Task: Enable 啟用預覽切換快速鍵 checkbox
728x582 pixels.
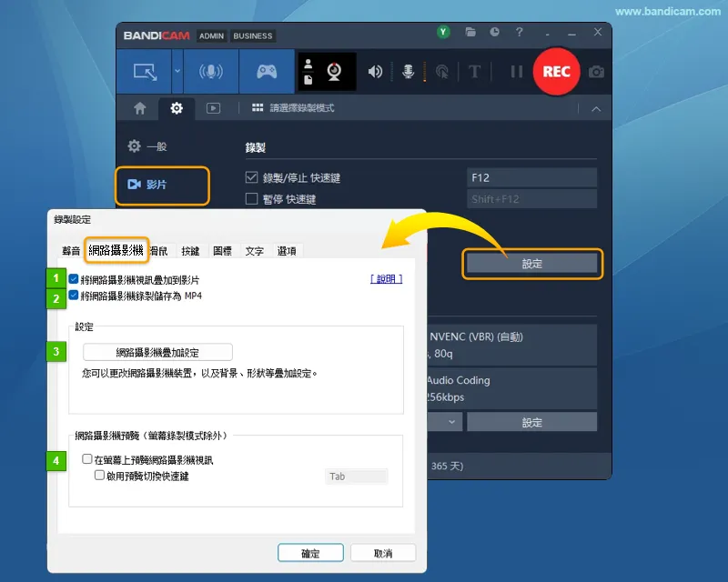Action: coord(99,476)
